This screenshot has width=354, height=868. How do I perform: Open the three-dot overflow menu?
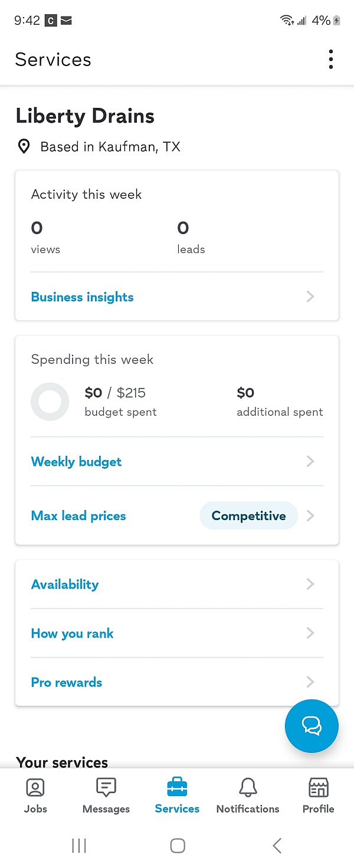coord(331,60)
